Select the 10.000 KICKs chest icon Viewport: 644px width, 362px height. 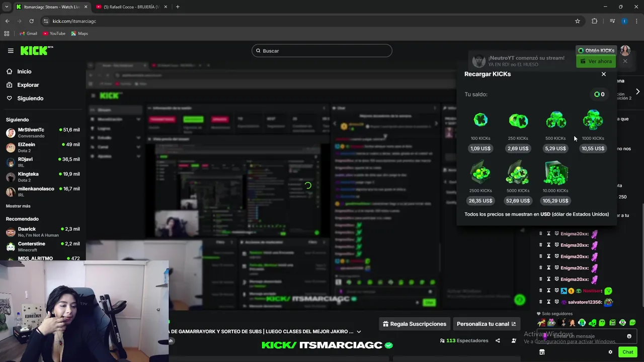click(x=555, y=172)
